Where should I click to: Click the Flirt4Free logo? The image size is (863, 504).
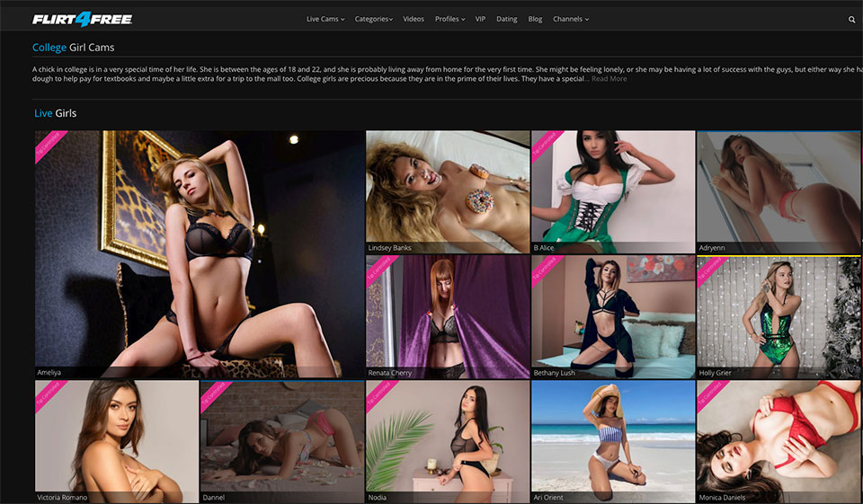point(82,19)
